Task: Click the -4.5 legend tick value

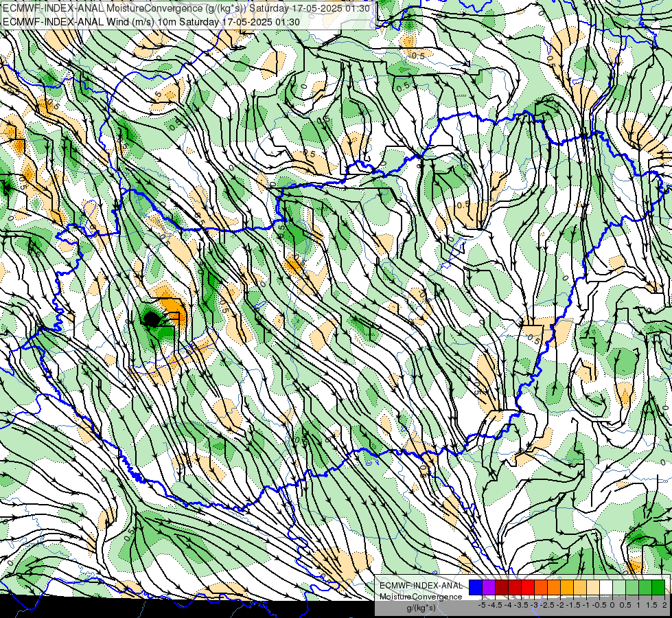Action: coord(495,605)
